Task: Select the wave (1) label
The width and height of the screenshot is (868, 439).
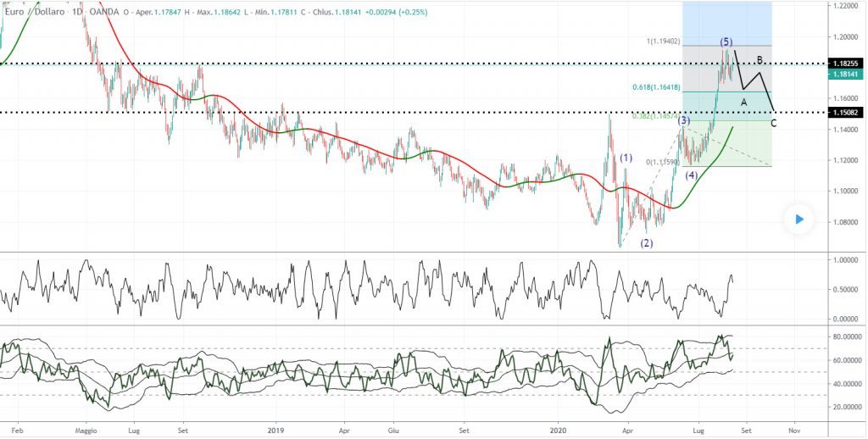Action: point(626,158)
